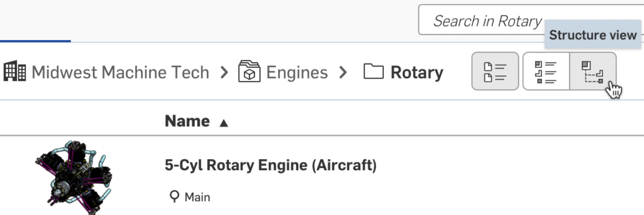This screenshot has height=215, width=644.
Task: Click the Main branch icon
Action: (x=174, y=197)
